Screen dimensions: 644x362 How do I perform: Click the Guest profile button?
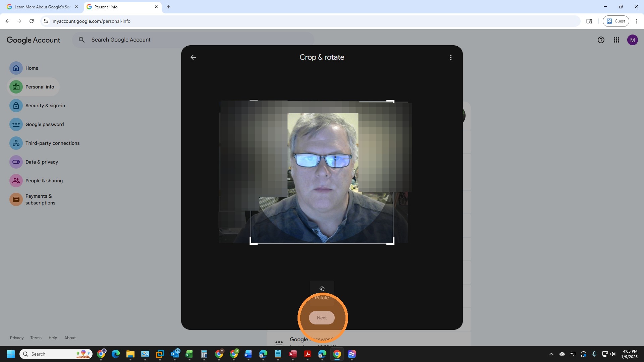click(616, 21)
